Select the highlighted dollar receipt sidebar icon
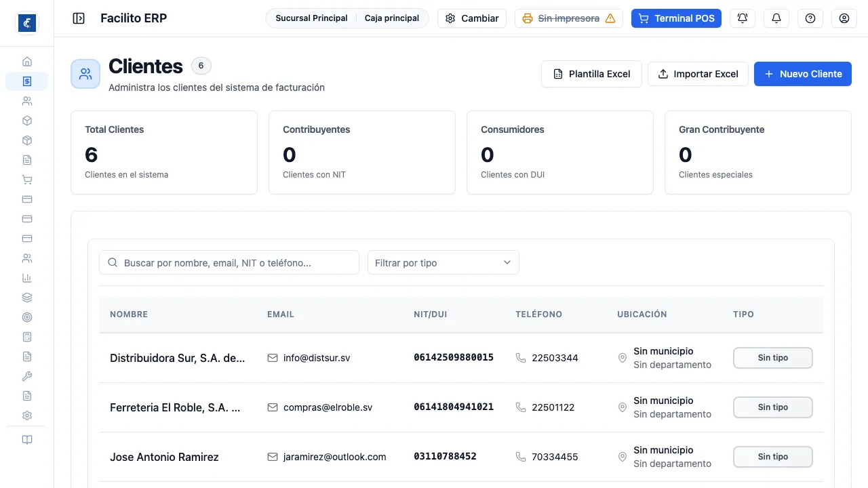This screenshot has height=488, width=868. (27, 81)
